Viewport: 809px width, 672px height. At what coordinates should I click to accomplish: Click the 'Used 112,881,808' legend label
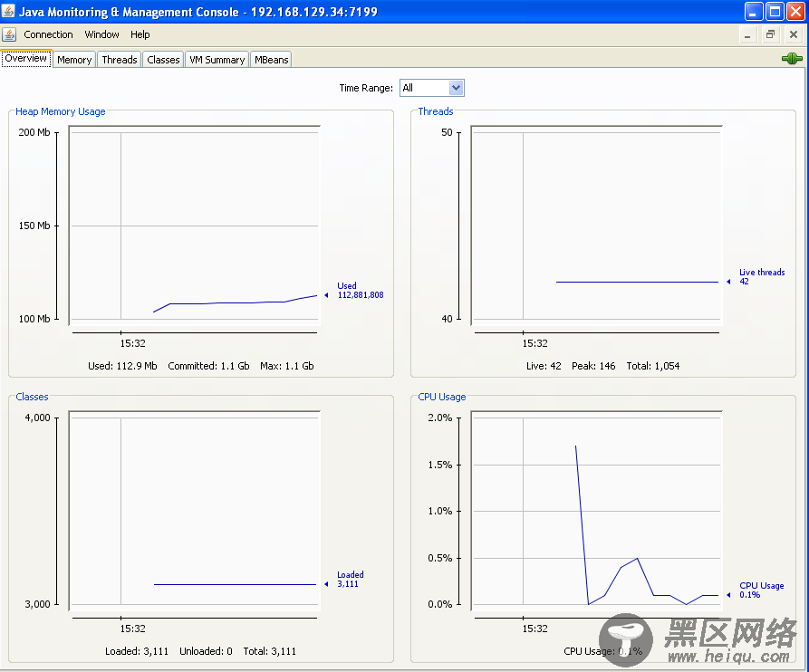pyautogui.click(x=361, y=291)
